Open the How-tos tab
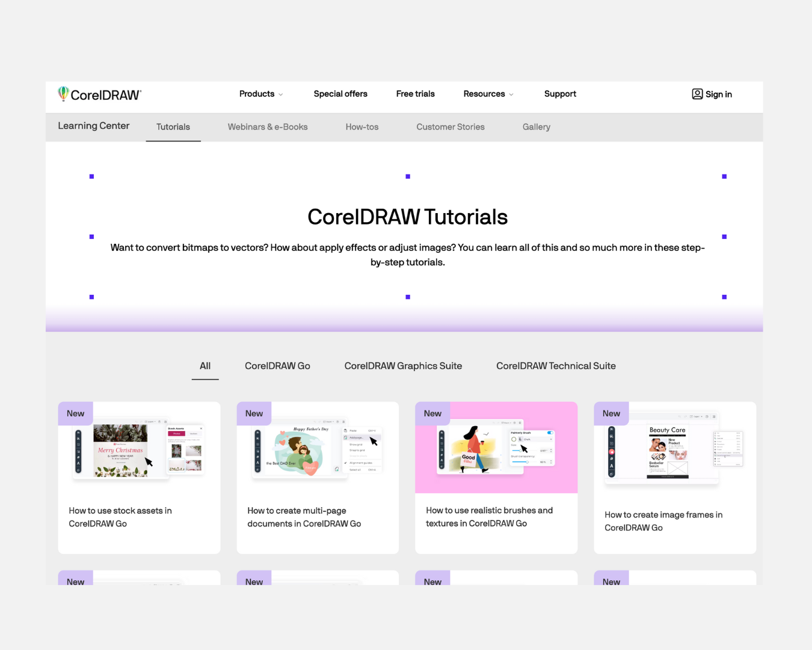 point(362,127)
